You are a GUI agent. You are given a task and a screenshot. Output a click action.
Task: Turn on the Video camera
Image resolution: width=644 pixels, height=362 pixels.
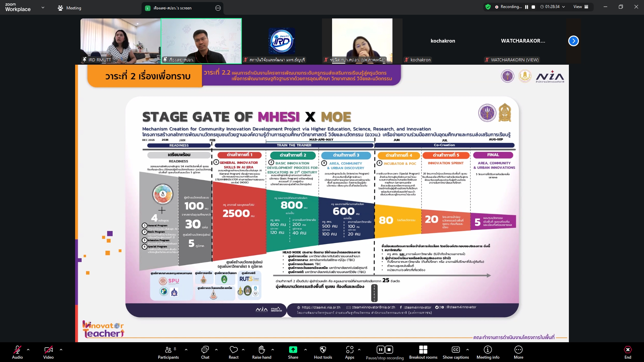(48, 350)
